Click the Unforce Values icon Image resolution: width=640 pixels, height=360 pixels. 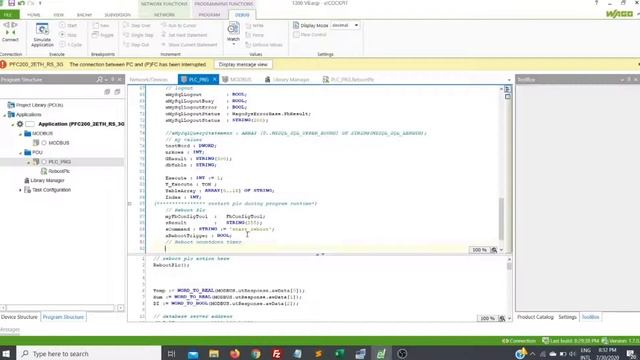pyautogui.click(x=248, y=44)
